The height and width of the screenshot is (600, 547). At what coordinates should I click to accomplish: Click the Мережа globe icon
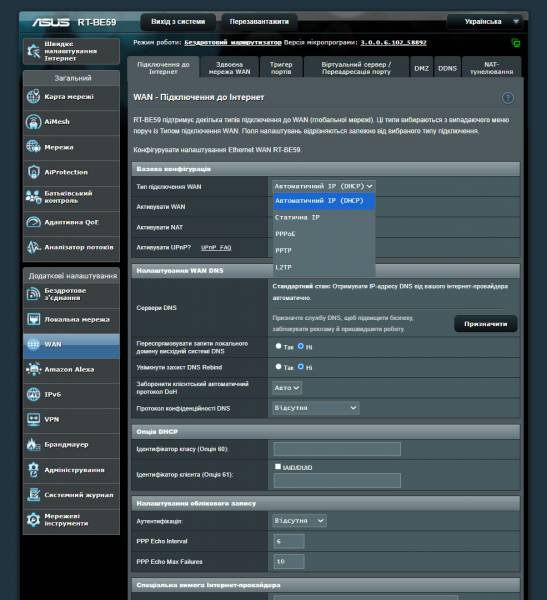click(x=33, y=147)
